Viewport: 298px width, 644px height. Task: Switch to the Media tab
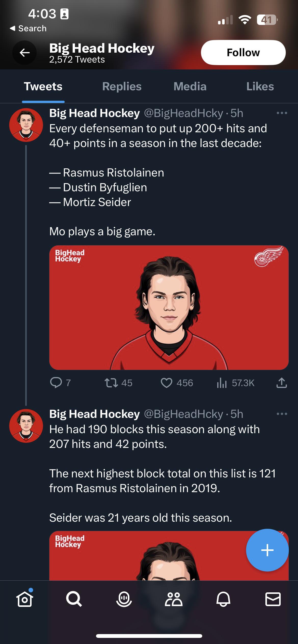(190, 86)
